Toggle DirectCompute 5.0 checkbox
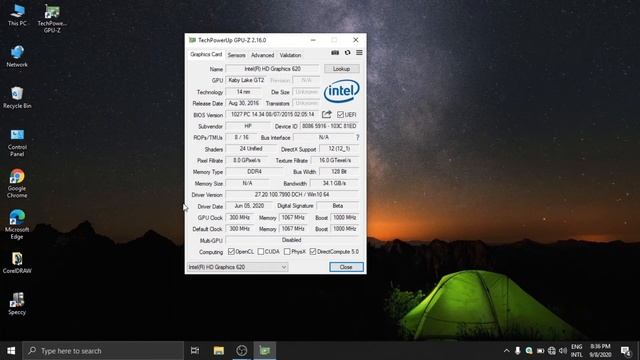 pyautogui.click(x=313, y=251)
